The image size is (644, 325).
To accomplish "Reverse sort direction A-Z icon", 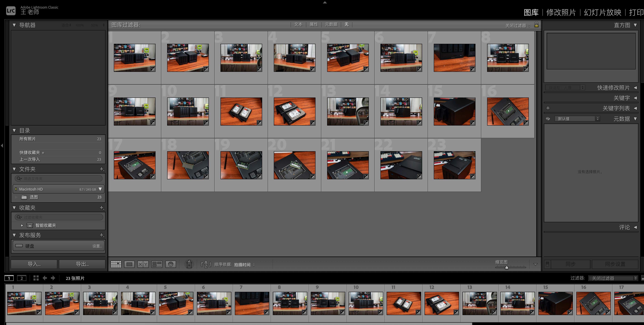I will [206, 264].
